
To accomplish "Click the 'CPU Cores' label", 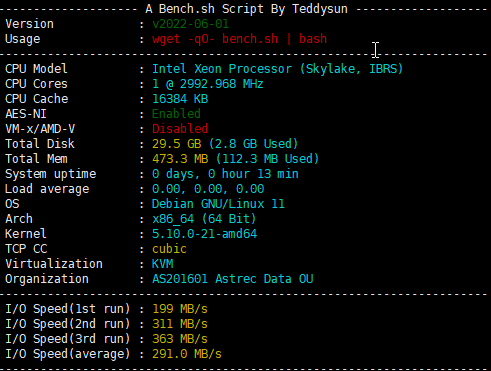I will 36,84.
